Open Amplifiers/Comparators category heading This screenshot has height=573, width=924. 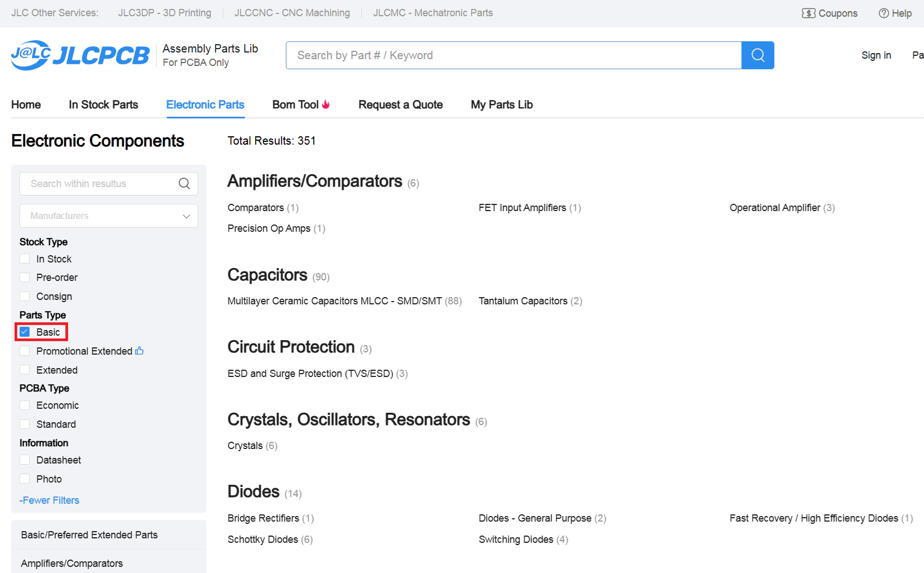(x=315, y=182)
